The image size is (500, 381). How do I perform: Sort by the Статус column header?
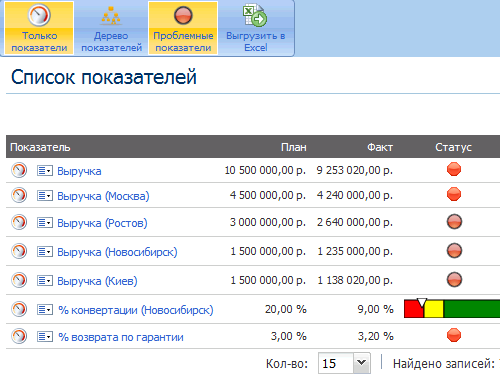point(453,147)
